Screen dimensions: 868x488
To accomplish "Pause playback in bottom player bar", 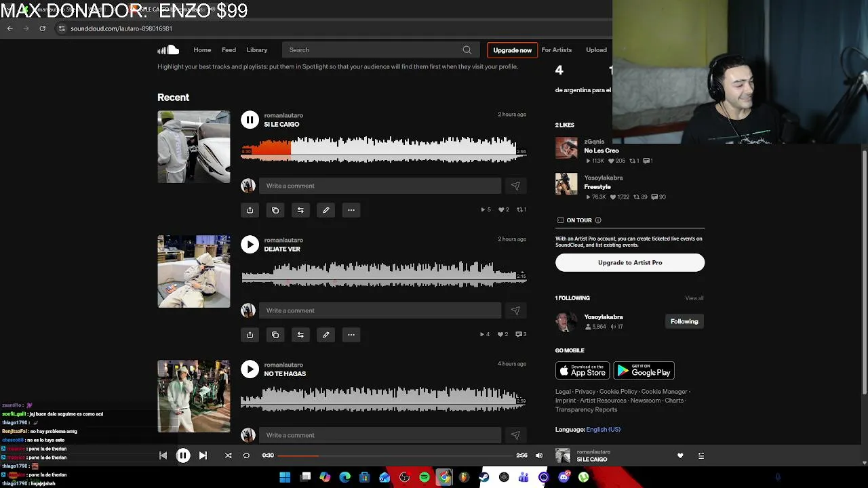I will click(x=183, y=455).
